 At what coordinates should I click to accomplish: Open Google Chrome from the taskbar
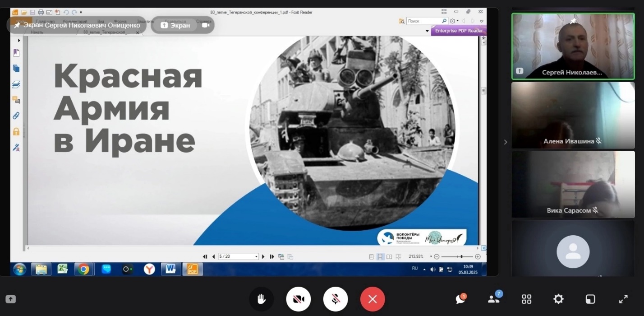pyautogui.click(x=83, y=269)
